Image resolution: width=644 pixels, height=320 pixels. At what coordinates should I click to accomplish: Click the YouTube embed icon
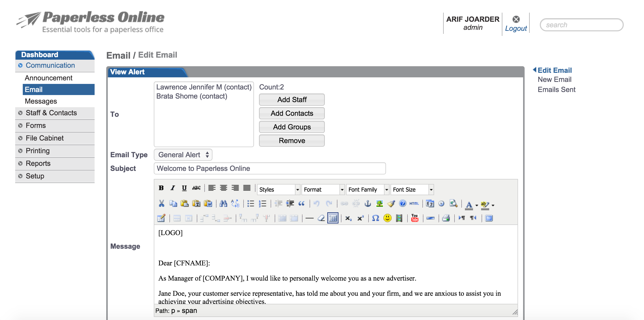click(x=415, y=218)
